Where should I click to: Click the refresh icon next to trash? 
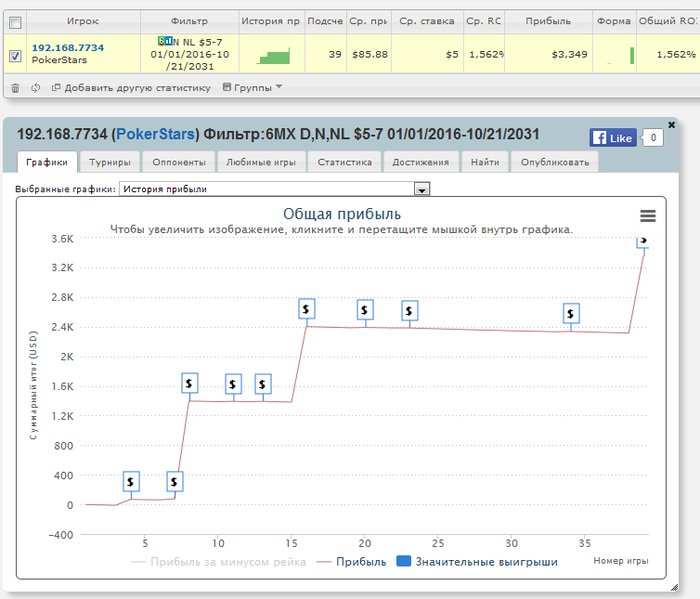coord(36,88)
